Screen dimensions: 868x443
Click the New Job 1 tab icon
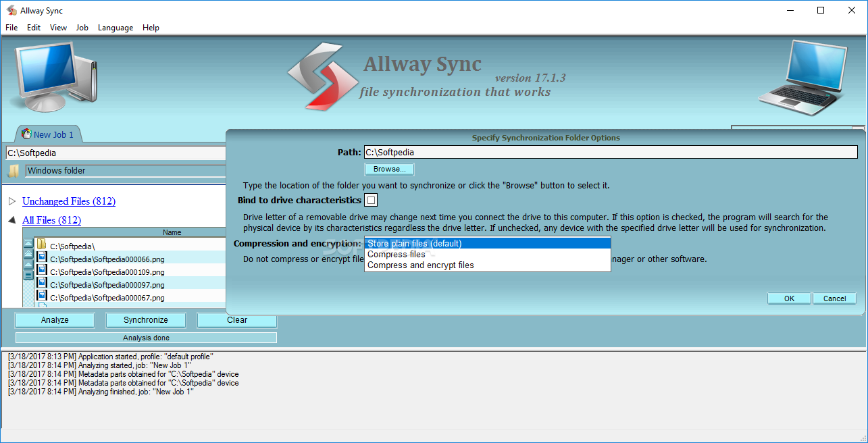click(x=26, y=134)
